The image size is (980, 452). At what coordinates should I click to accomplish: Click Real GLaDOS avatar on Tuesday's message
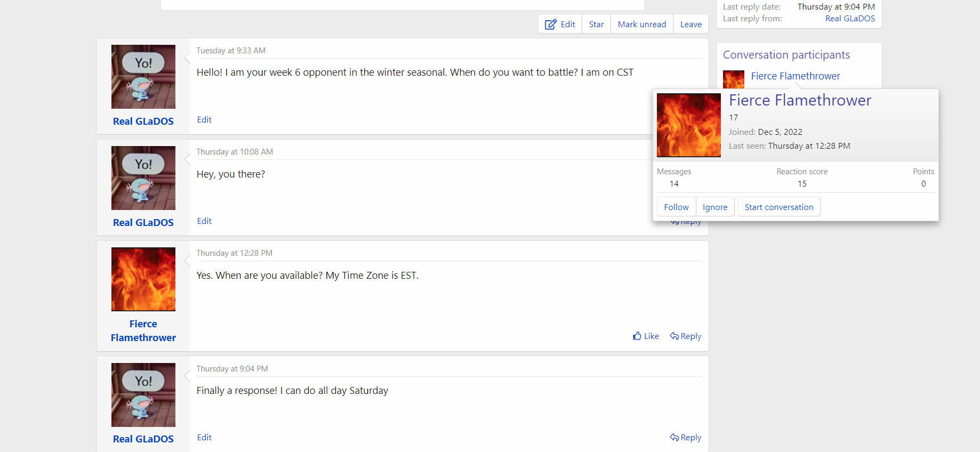pos(143,77)
